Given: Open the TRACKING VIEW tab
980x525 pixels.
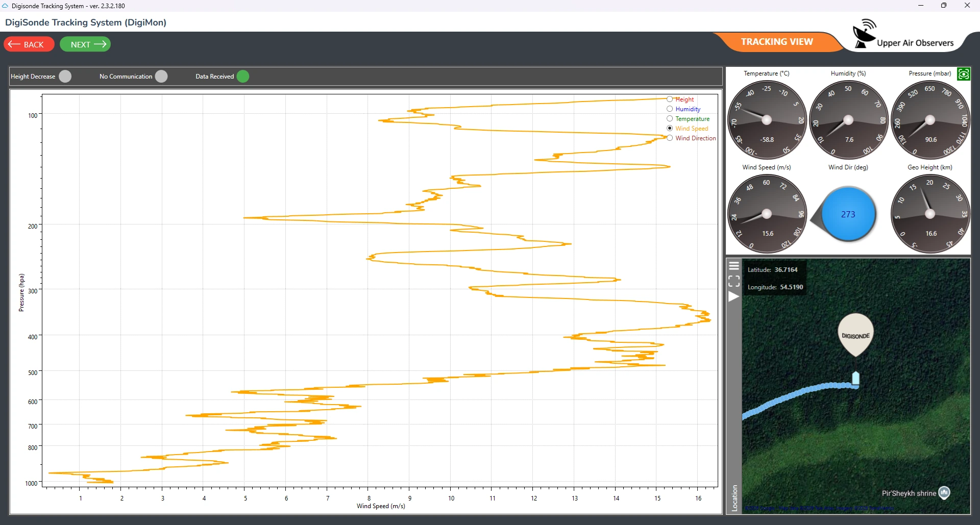Looking at the screenshot, I should [x=777, y=42].
